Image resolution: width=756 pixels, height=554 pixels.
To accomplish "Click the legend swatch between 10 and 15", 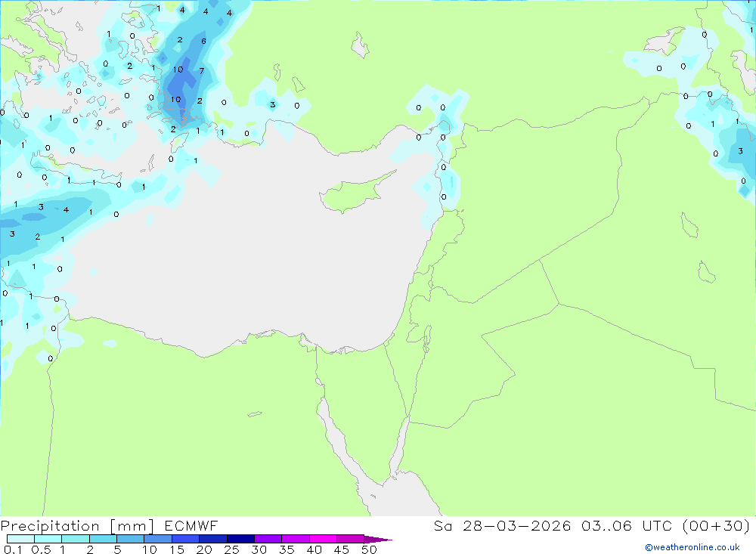I will point(158,539).
